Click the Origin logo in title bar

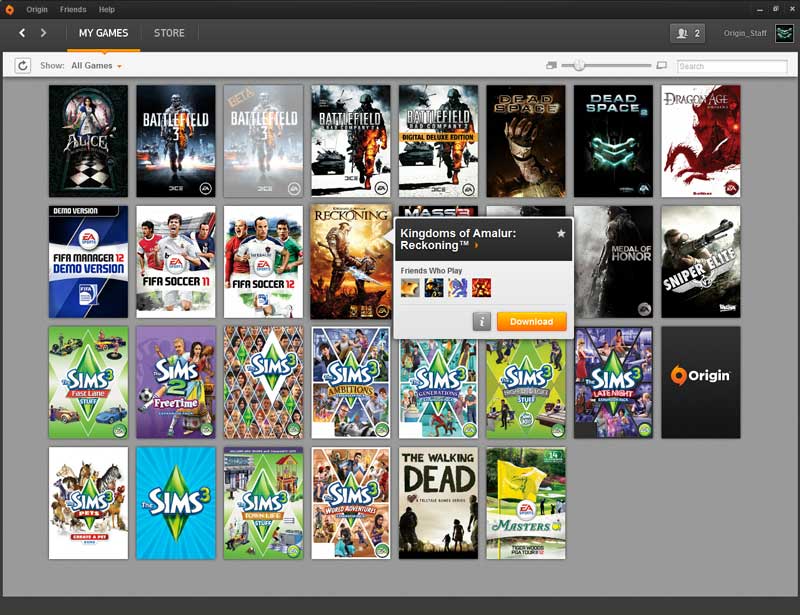pyautogui.click(x=9, y=9)
